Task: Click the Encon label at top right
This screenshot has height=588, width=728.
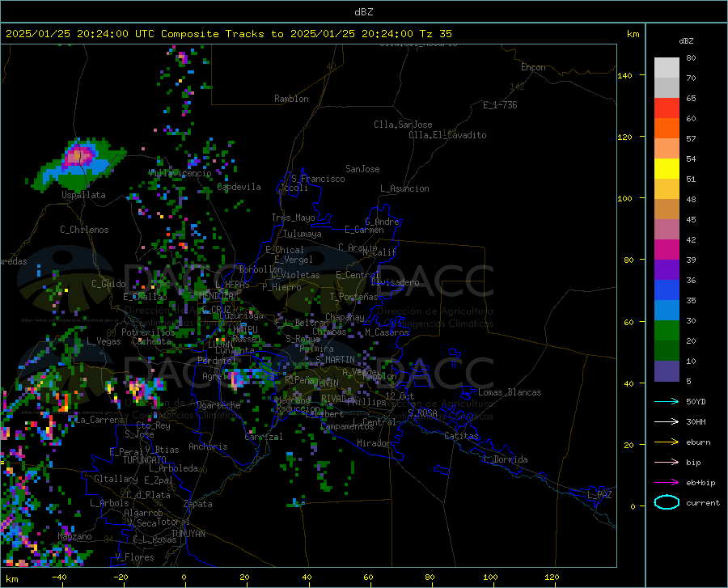Action: click(x=533, y=67)
